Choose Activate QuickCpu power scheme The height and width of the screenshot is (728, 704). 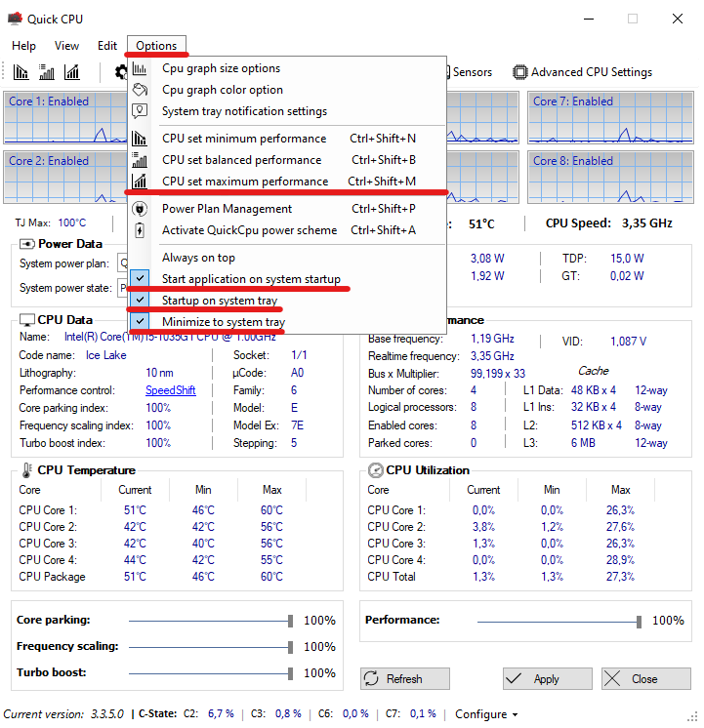[287, 230]
